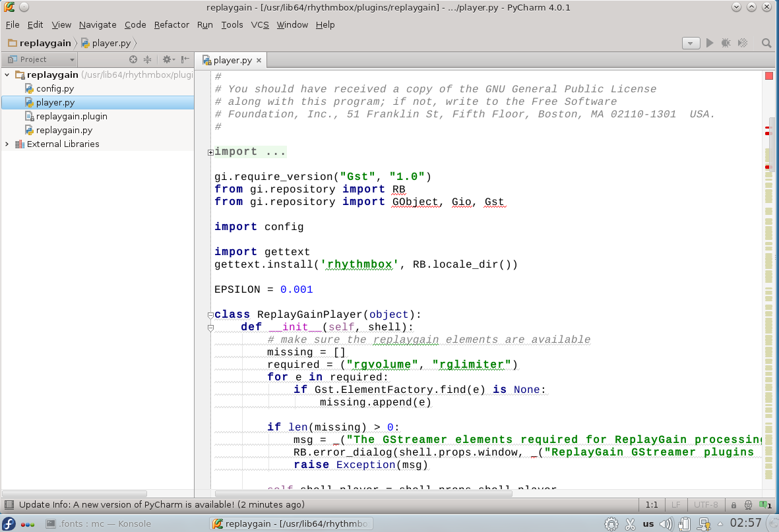Open the Refactor menu

coord(171,25)
